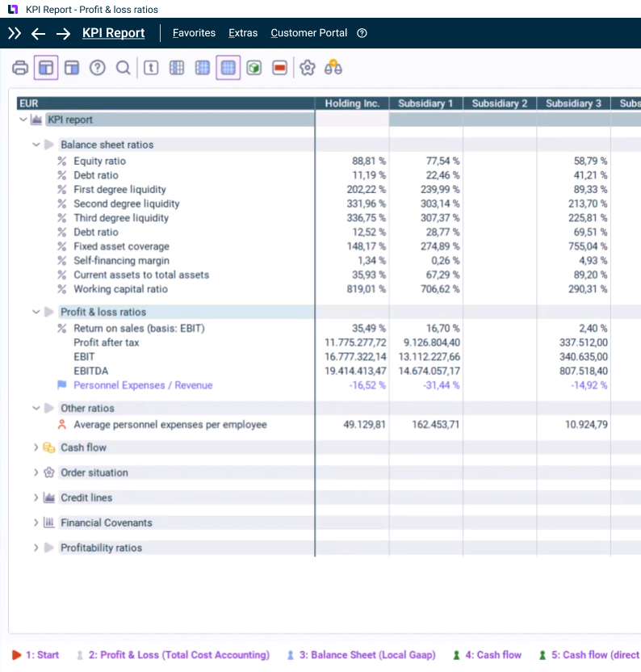This screenshot has height=672, width=641.
Task: Collapse the Balance sheet ratios group
Action: click(x=36, y=145)
